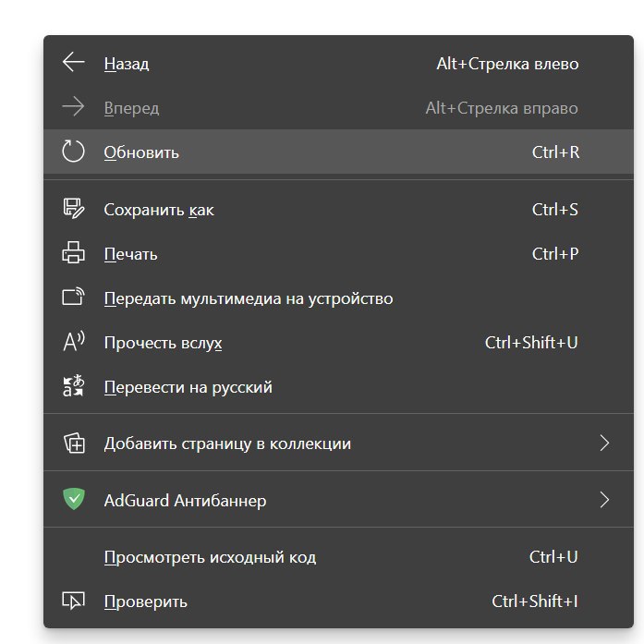Click the inspect element icon beside Проверить
Viewport: 644px width, 644px height.
[74, 601]
